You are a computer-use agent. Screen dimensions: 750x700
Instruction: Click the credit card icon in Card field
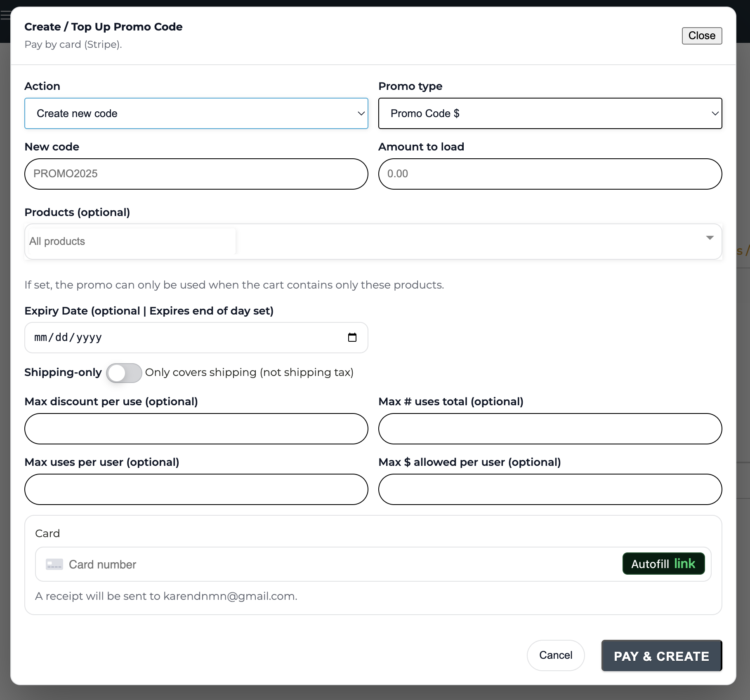(x=54, y=564)
